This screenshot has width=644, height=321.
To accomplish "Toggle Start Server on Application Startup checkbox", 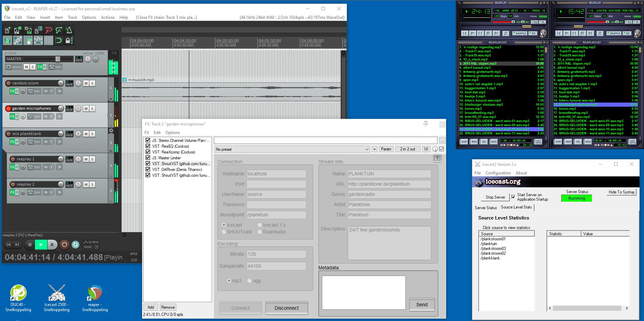I will [x=513, y=197].
